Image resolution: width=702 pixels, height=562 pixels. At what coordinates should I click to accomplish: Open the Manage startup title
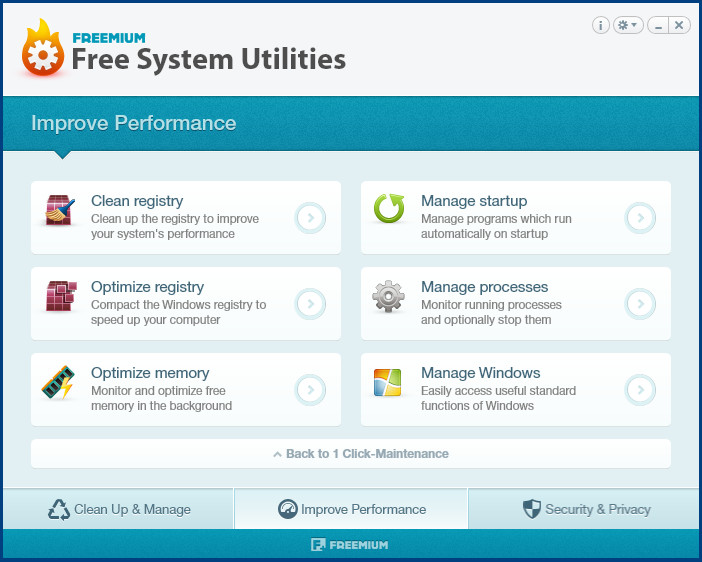point(474,201)
